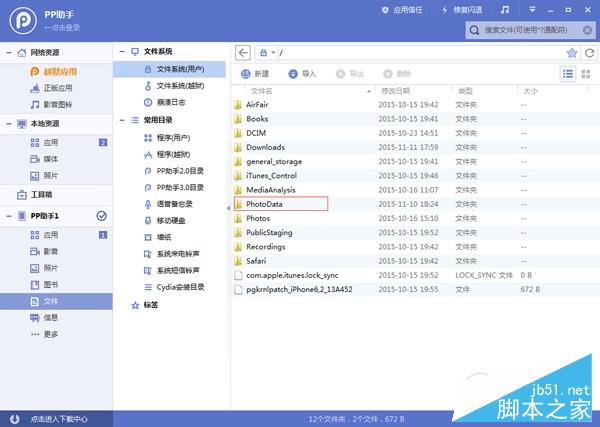600x427 pixels.
Task: Click the 应用信任 shield button
Action: (402, 10)
